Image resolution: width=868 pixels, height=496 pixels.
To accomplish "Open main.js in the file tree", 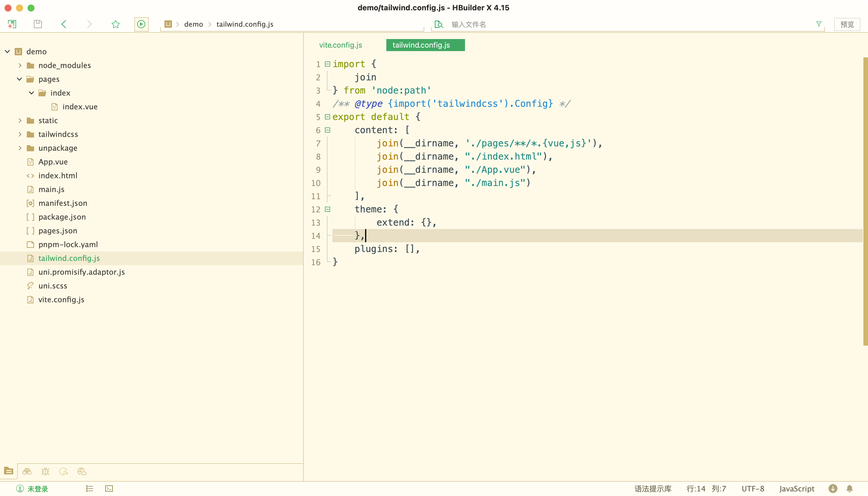I will tap(51, 189).
